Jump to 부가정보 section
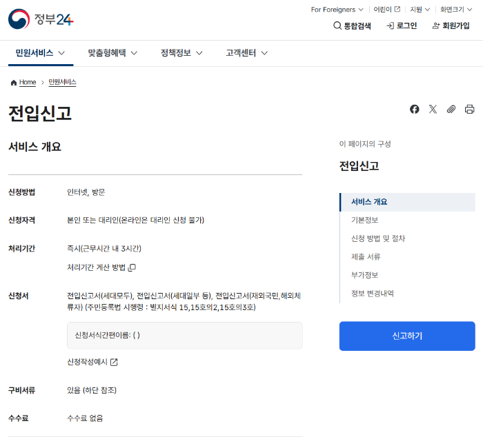 [365, 276]
